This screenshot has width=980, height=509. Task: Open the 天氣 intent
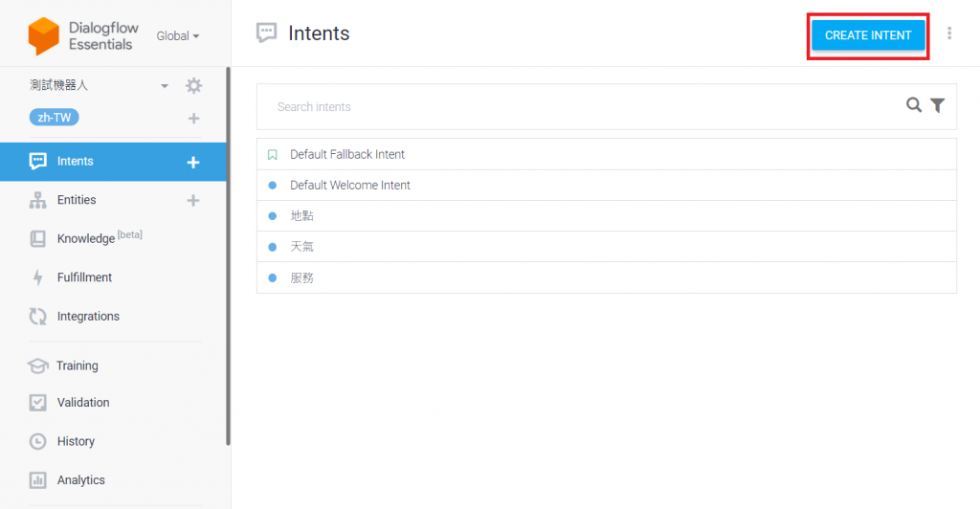tap(606, 247)
